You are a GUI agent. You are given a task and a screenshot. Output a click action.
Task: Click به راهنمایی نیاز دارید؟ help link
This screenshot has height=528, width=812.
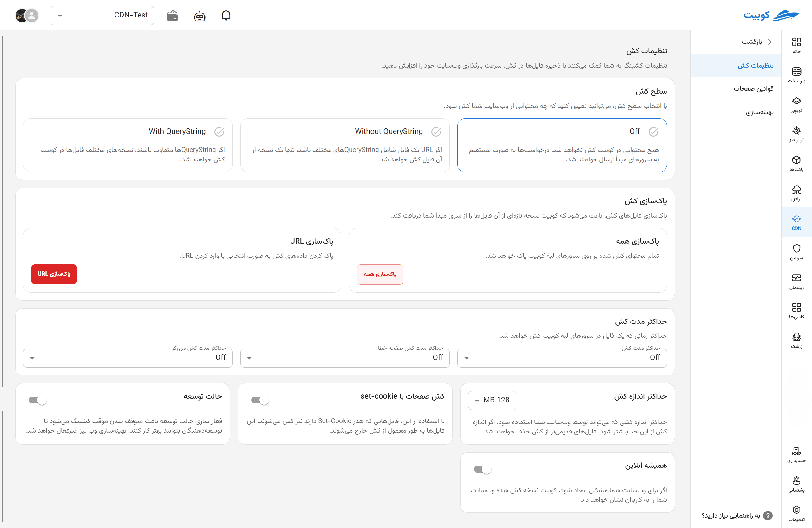(x=737, y=515)
